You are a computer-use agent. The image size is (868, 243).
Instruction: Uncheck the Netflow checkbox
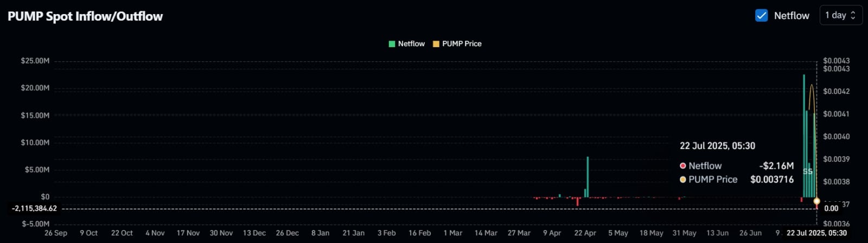click(761, 15)
